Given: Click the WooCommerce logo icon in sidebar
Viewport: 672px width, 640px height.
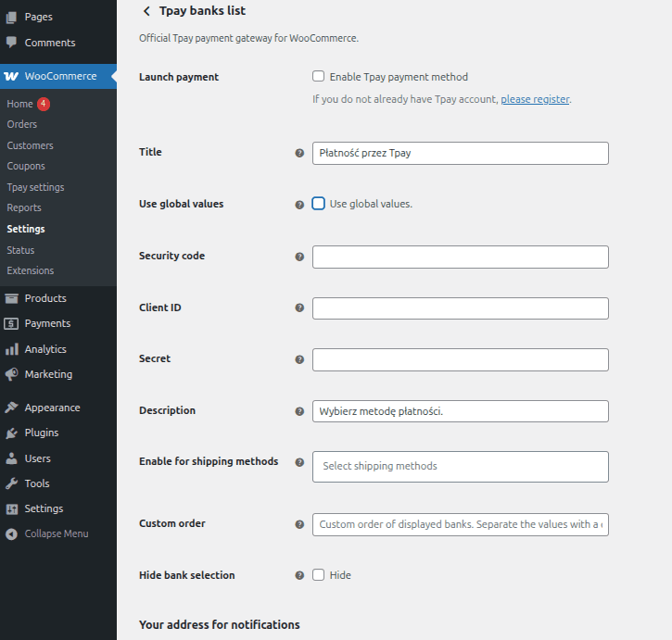Looking at the screenshot, I should pyautogui.click(x=11, y=76).
